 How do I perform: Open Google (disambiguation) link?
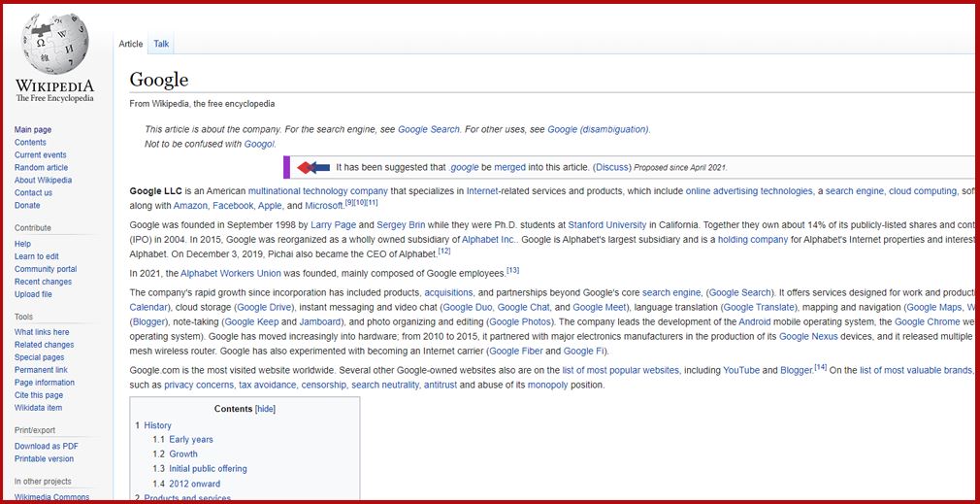(598, 129)
